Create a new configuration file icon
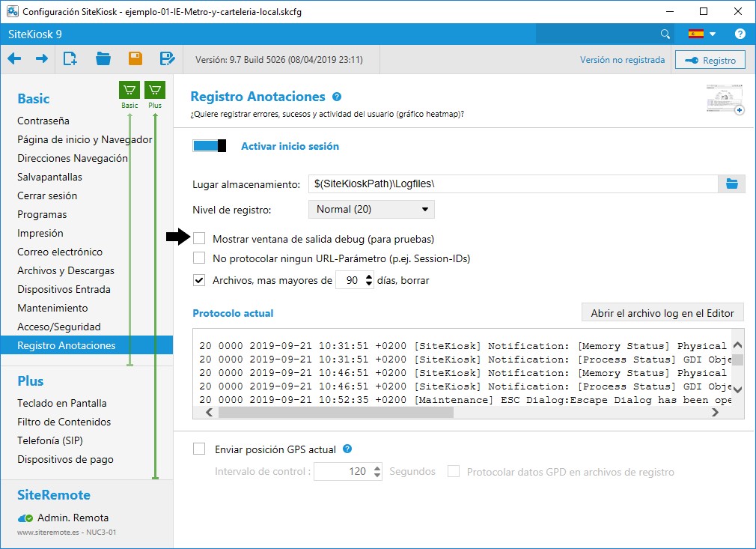756x549 pixels. coord(70,59)
